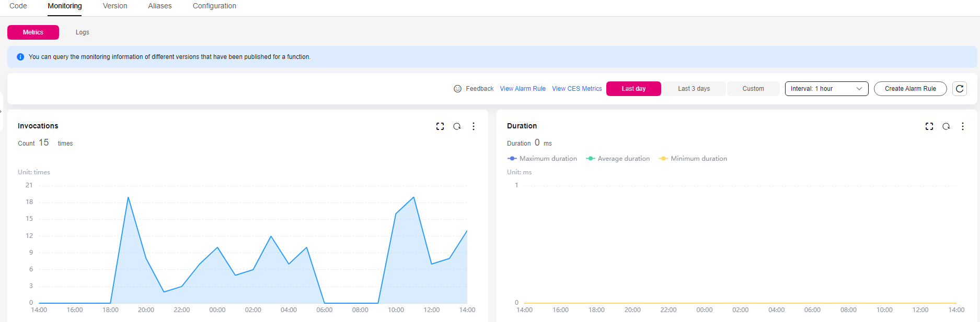Click the Feedback smiley icon
980x322 pixels.
(x=457, y=89)
